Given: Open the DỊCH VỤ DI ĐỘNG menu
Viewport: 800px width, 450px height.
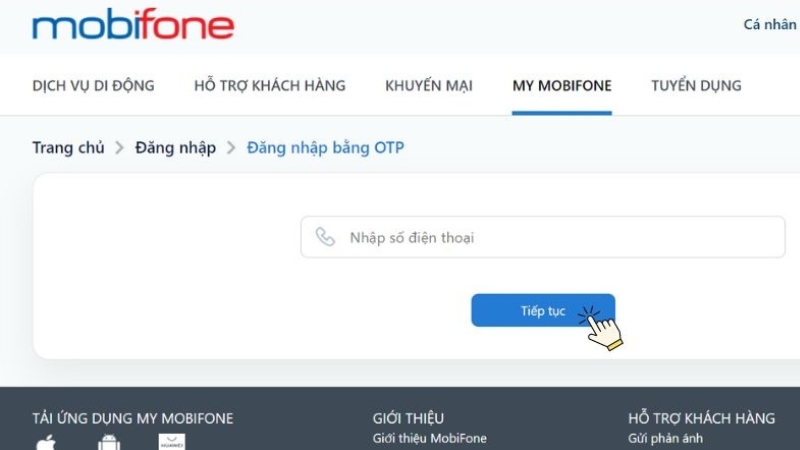Looking at the screenshot, I should (x=93, y=85).
